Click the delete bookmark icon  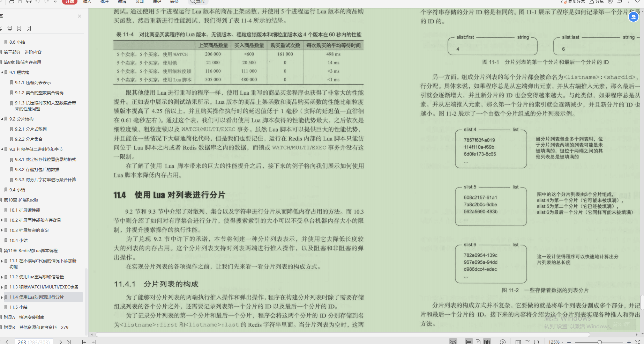(x=29, y=28)
